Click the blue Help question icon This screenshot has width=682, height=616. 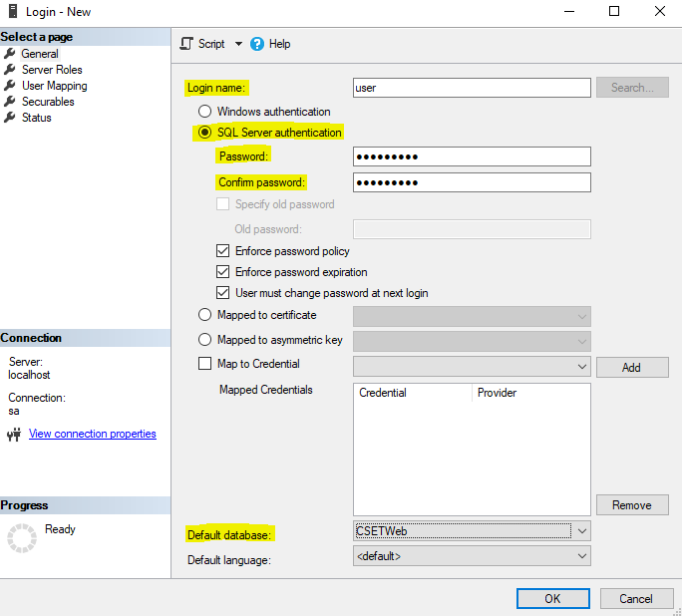click(x=257, y=44)
